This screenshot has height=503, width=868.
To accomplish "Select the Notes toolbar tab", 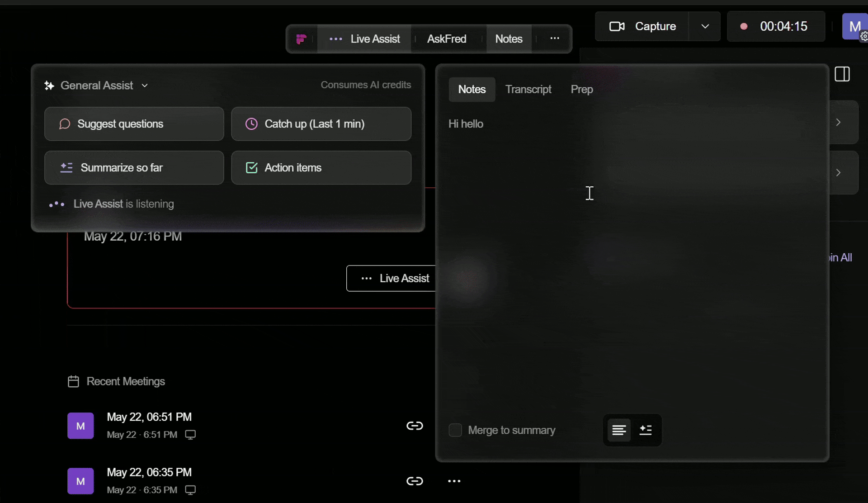I will pyautogui.click(x=509, y=39).
